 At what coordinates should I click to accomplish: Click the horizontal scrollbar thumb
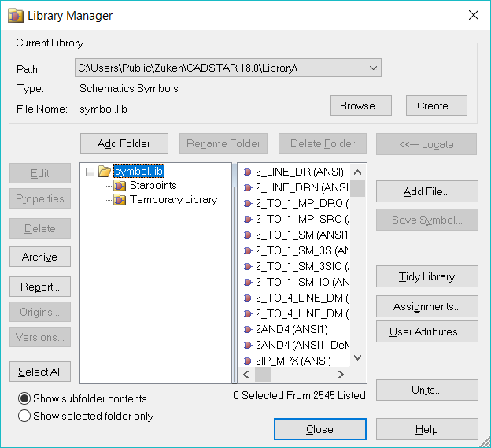(263, 374)
